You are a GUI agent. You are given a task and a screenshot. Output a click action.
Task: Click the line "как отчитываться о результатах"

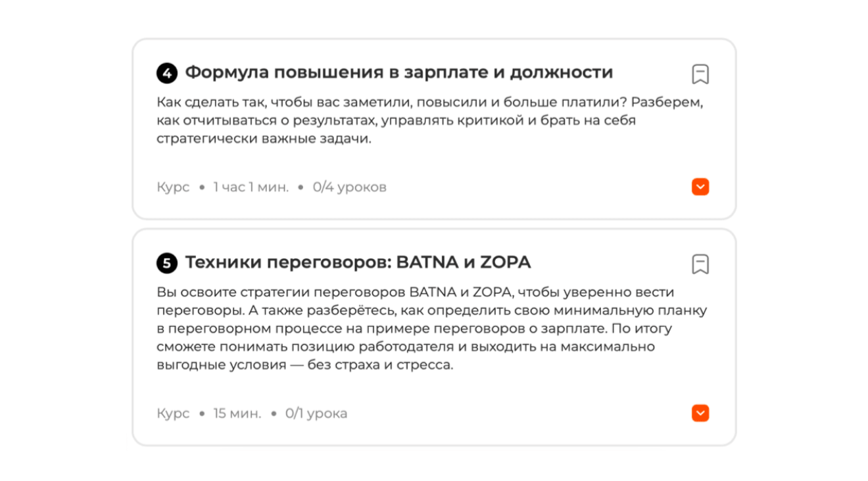coord(397,121)
